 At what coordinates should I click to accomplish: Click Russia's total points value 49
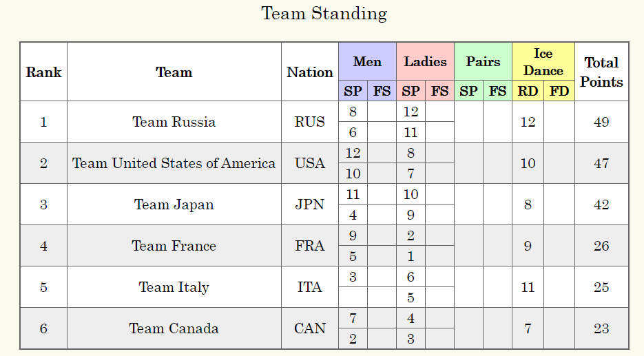click(601, 122)
